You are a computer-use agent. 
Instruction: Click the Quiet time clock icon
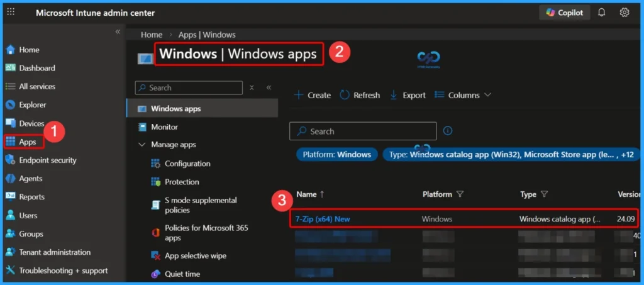(156, 274)
